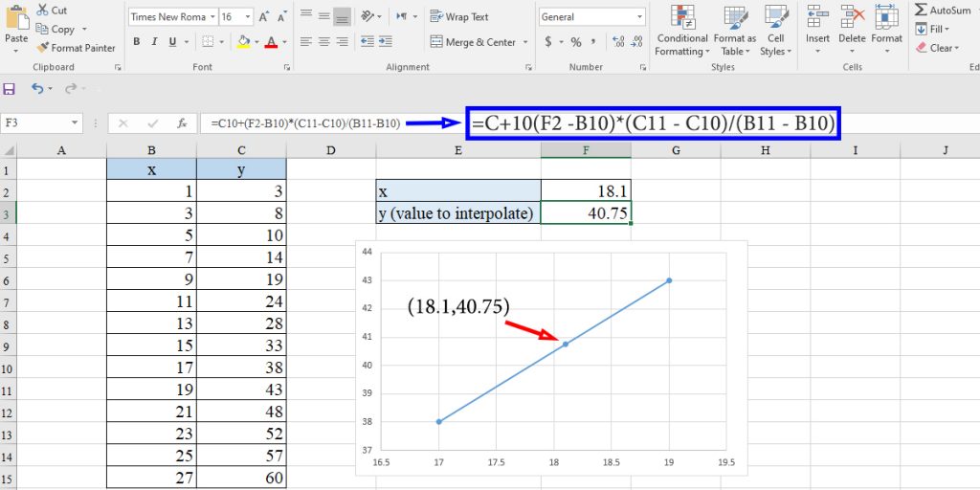Select the Format Painter brush
Screen dimensions: 980x490
pos(42,48)
